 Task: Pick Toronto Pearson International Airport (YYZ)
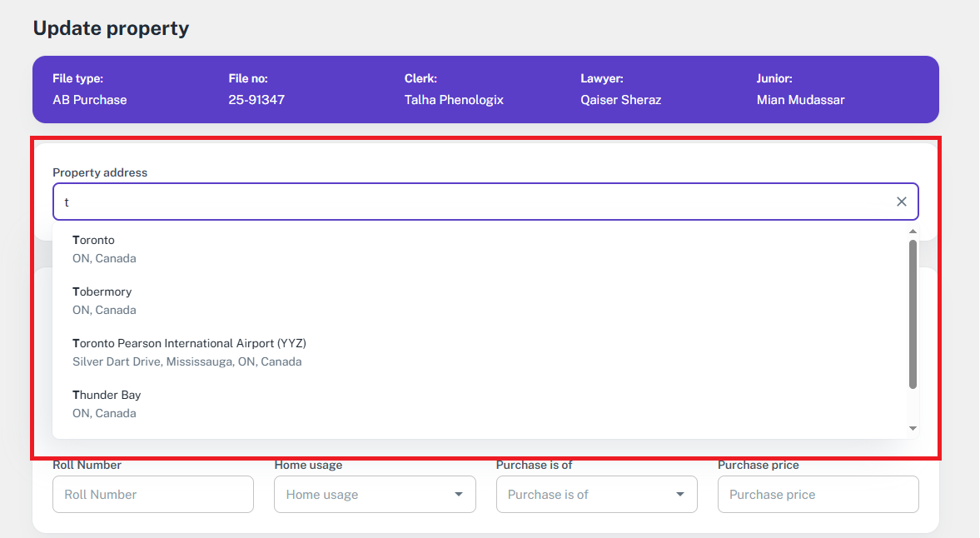click(x=189, y=352)
